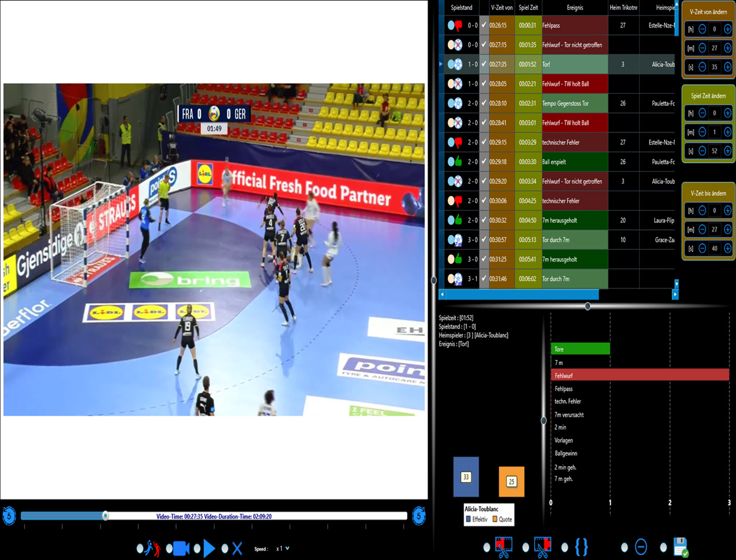
Task: Click the blue X icon beside play
Action: tap(237, 548)
